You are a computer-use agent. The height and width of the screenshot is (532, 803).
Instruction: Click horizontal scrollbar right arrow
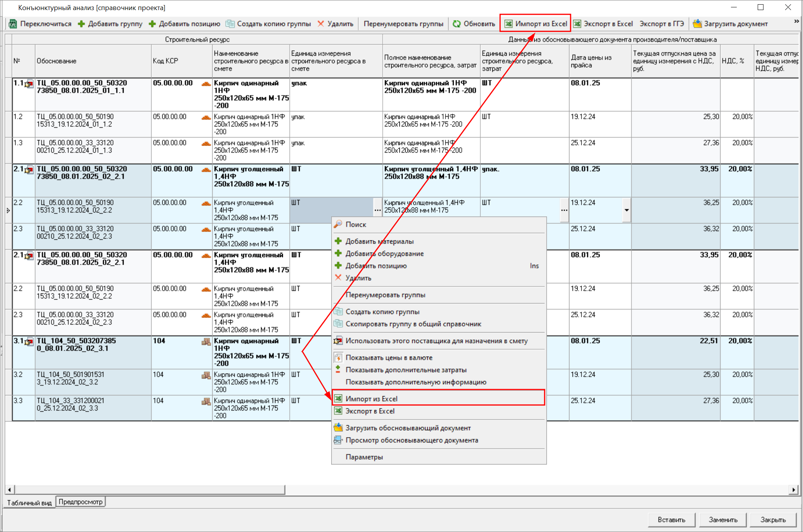pyautogui.click(x=794, y=490)
